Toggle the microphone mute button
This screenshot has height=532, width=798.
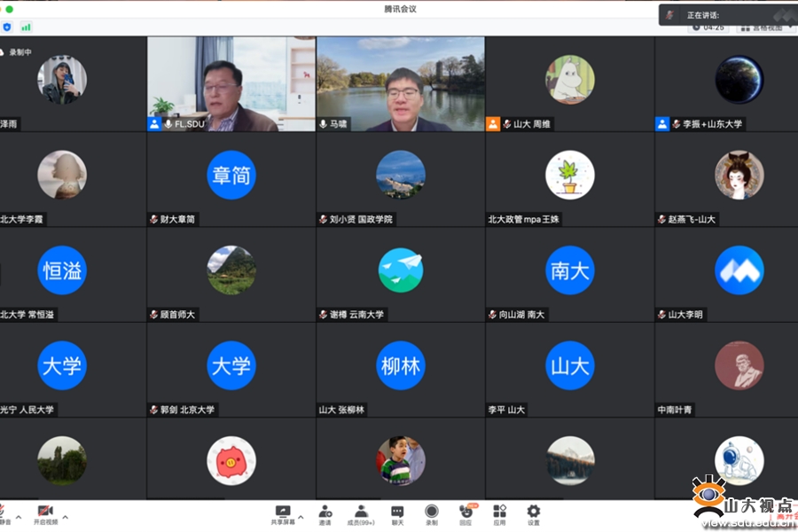click(x=4, y=514)
